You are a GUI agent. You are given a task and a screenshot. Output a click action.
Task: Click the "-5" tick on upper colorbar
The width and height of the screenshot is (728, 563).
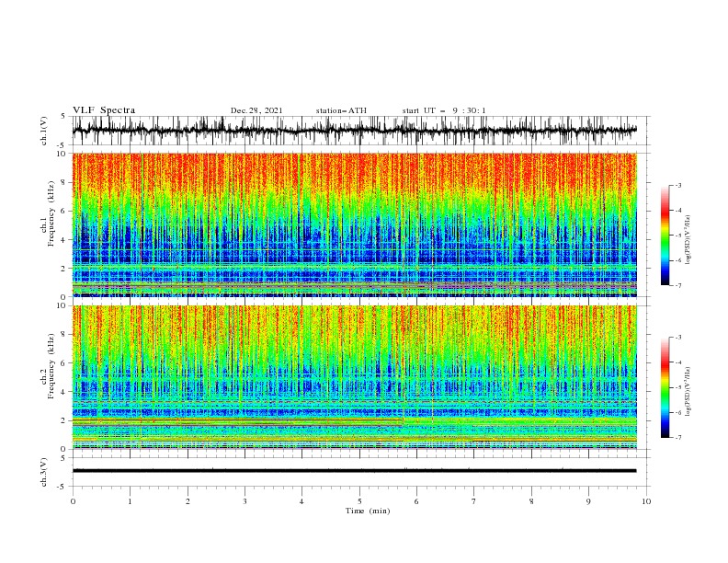[x=677, y=236]
